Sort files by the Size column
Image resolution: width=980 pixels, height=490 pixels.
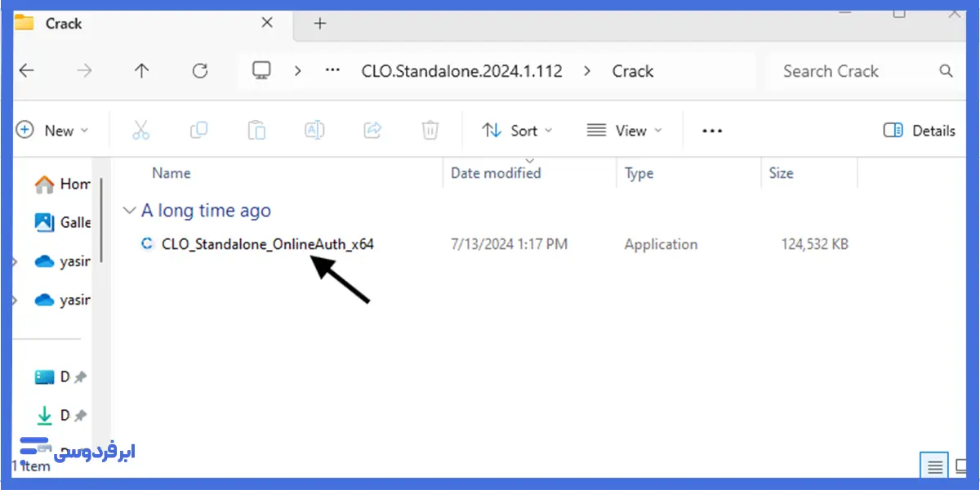tap(782, 173)
